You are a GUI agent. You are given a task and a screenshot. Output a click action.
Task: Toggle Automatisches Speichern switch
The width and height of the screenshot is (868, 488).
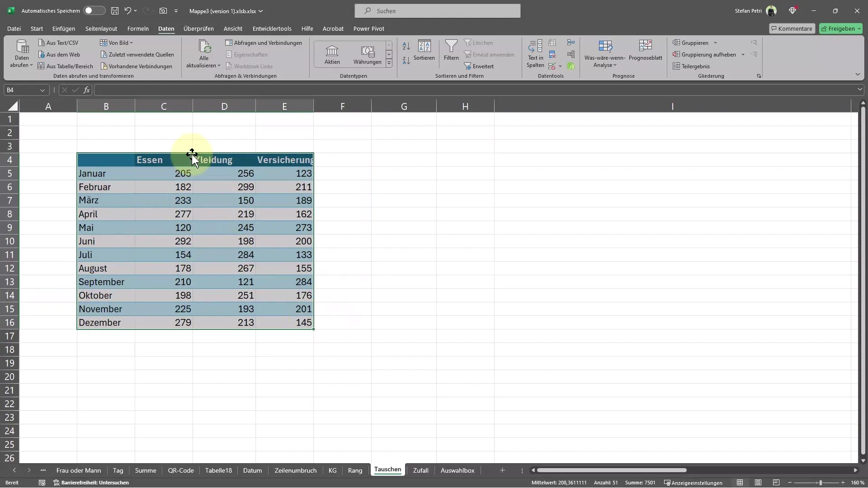point(94,10)
